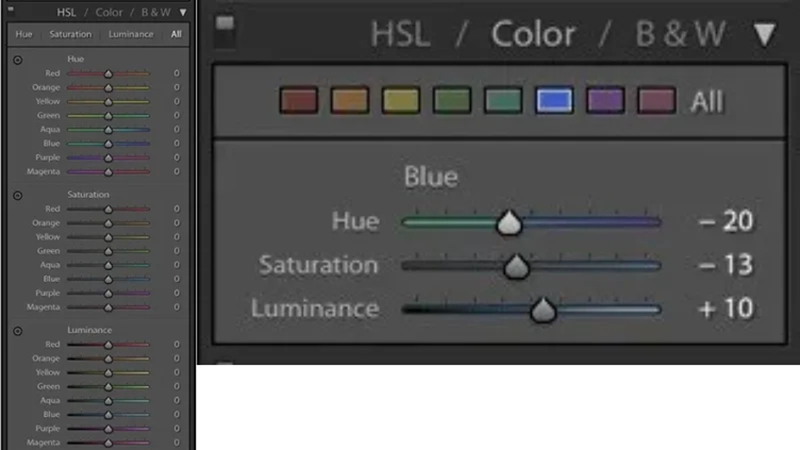This screenshot has width=800, height=450.
Task: Click the Luminance Orange slider handle
Action: (108, 359)
